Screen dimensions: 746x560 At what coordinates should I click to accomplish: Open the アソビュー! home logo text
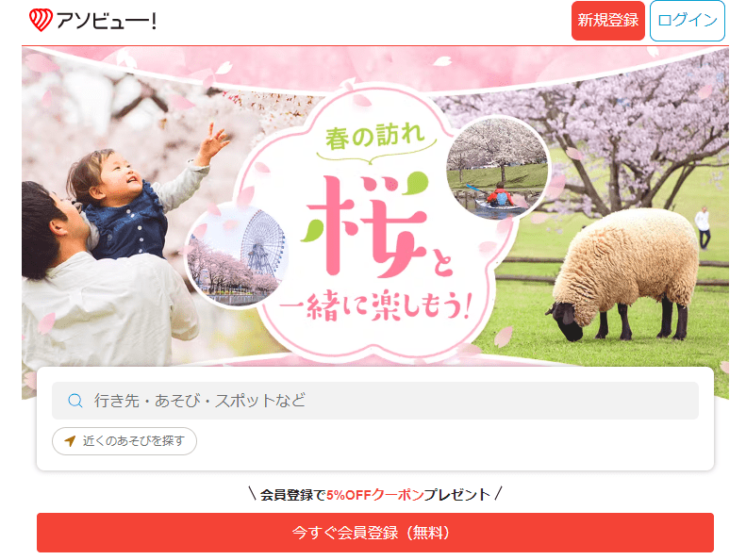[106, 21]
